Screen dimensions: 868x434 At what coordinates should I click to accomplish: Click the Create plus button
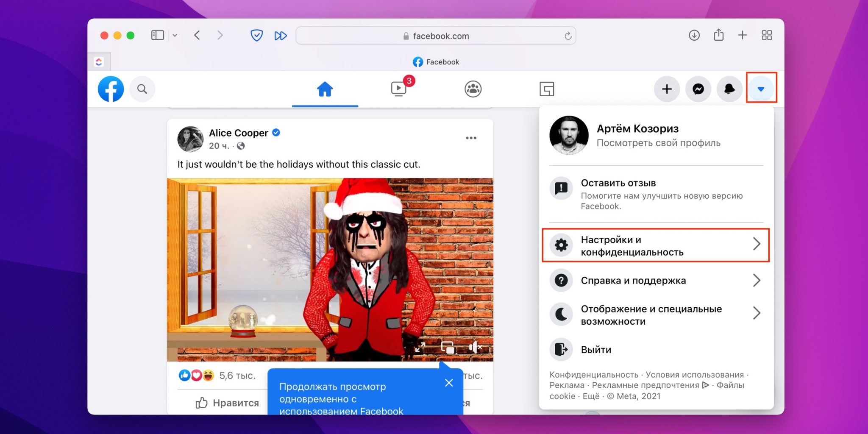(667, 89)
